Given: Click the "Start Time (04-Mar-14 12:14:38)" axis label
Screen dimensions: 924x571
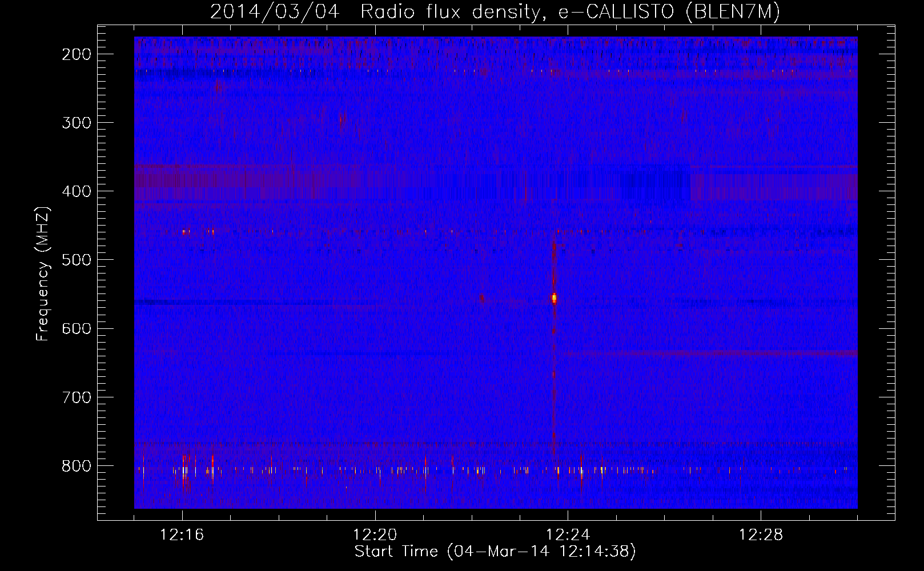Looking at the screenshot, I should [x=495, y=552].
